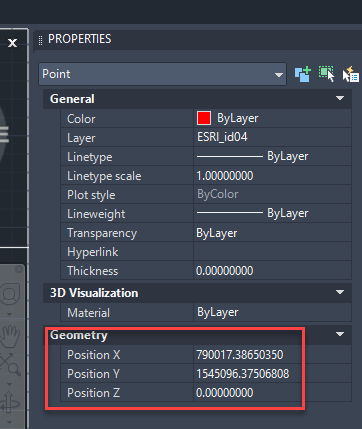Screen dimensions: 362x429
Task: Click the General section header text
Action: point(72,99)
